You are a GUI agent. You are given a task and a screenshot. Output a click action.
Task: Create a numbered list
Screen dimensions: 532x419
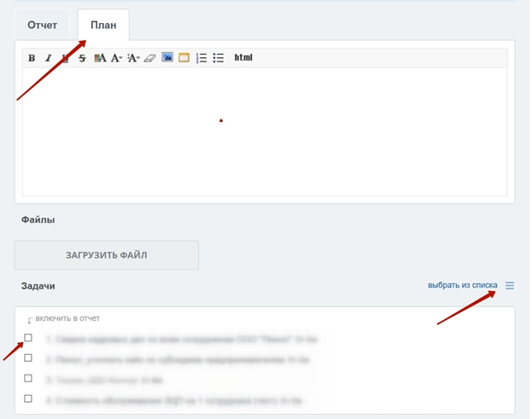(x=202, y=58)
